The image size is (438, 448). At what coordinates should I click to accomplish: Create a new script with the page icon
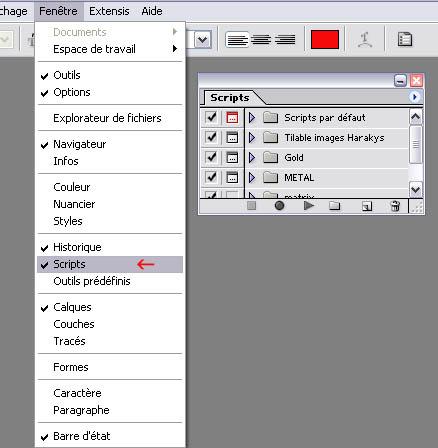367,206
